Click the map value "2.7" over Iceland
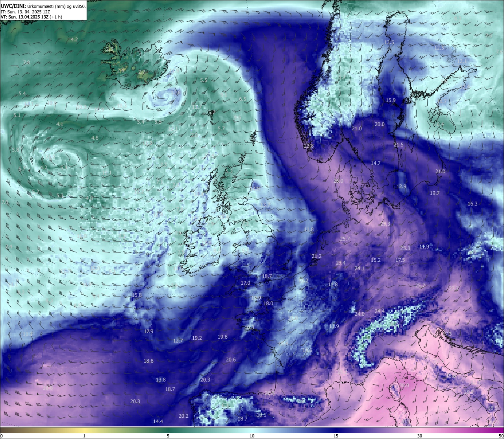Image resolution: width=504 pixels, height=439 pixels. tap(142, 72)
